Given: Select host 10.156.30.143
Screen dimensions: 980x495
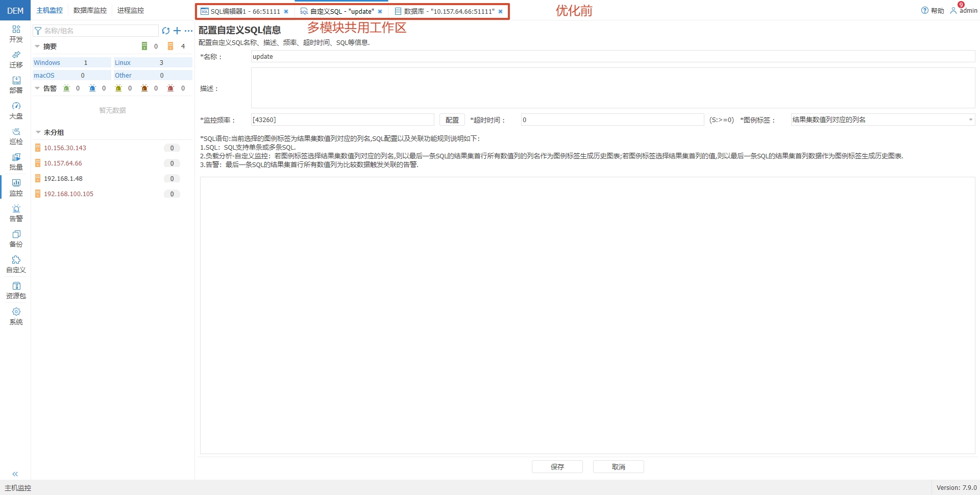Looking at the screenshot, I should point(65,148).
